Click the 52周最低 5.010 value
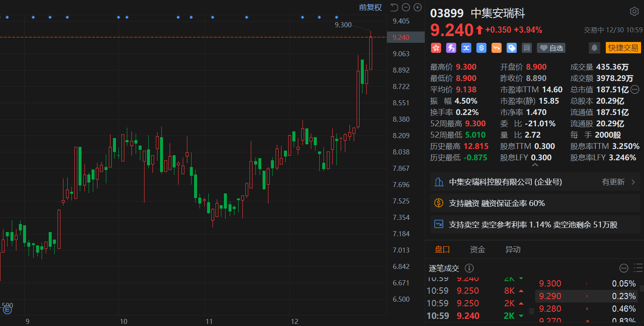This screenshot has height=326, width=644. click(x=475, y=135)
